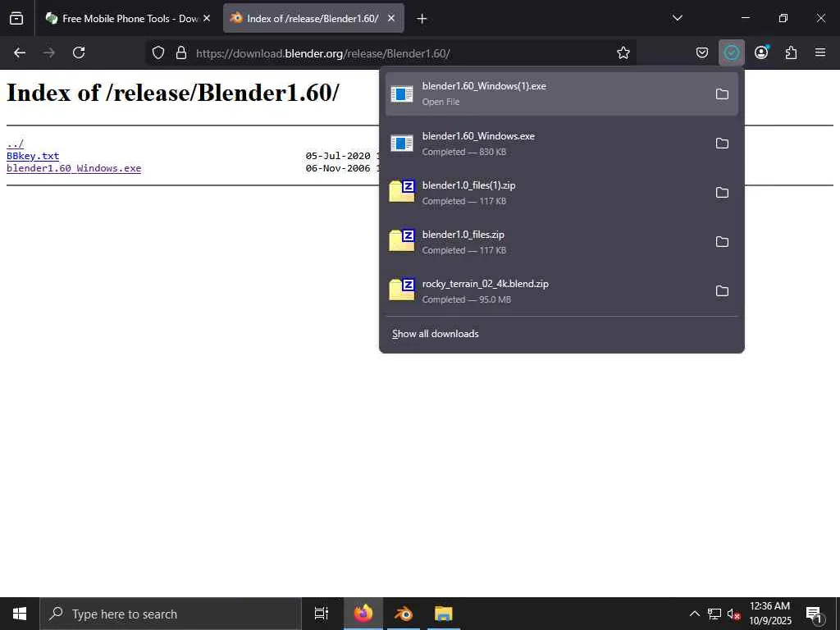Click Show all downloads
This screenshot has width=840, height=630.
[x=435, y=334]
